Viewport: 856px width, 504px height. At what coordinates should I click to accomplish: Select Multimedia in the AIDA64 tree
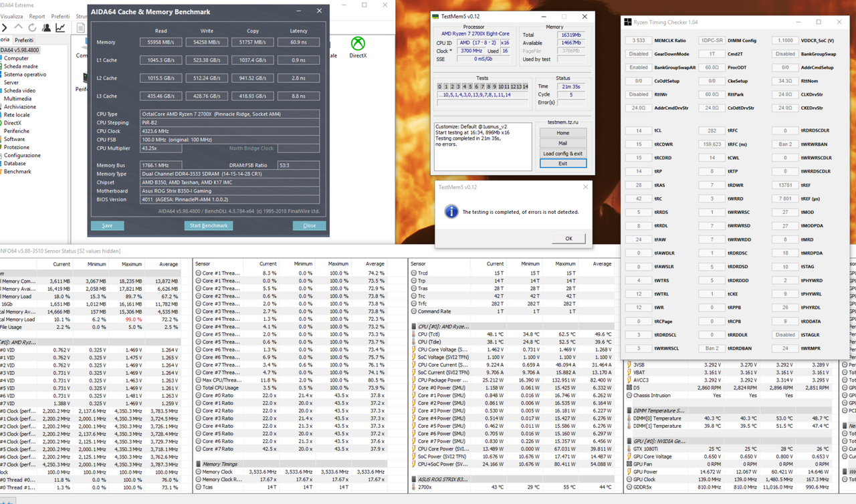[x=17, y=98]
